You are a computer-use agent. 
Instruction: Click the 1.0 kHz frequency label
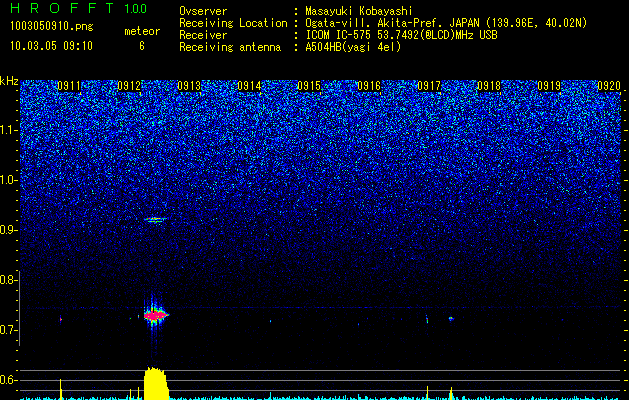9,180
